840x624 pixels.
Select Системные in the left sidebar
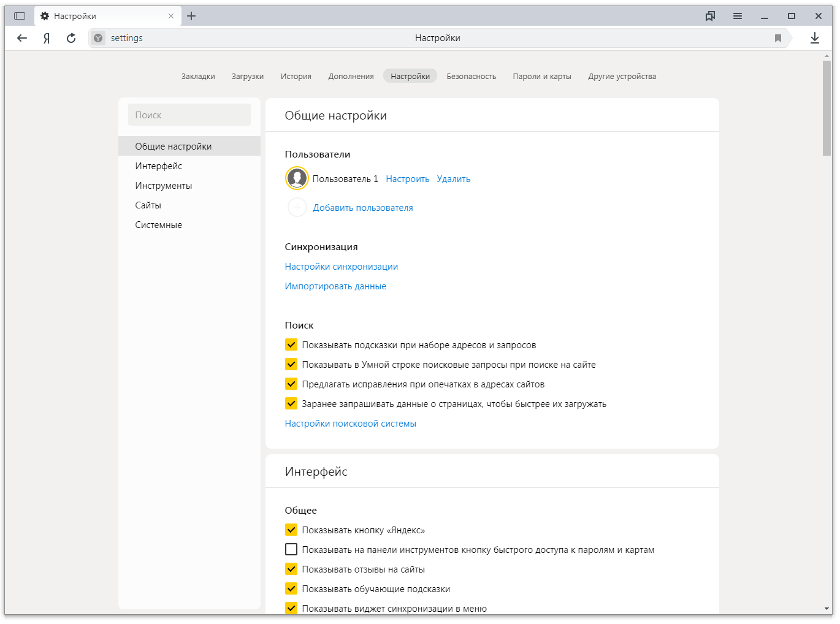pos(158,225)
